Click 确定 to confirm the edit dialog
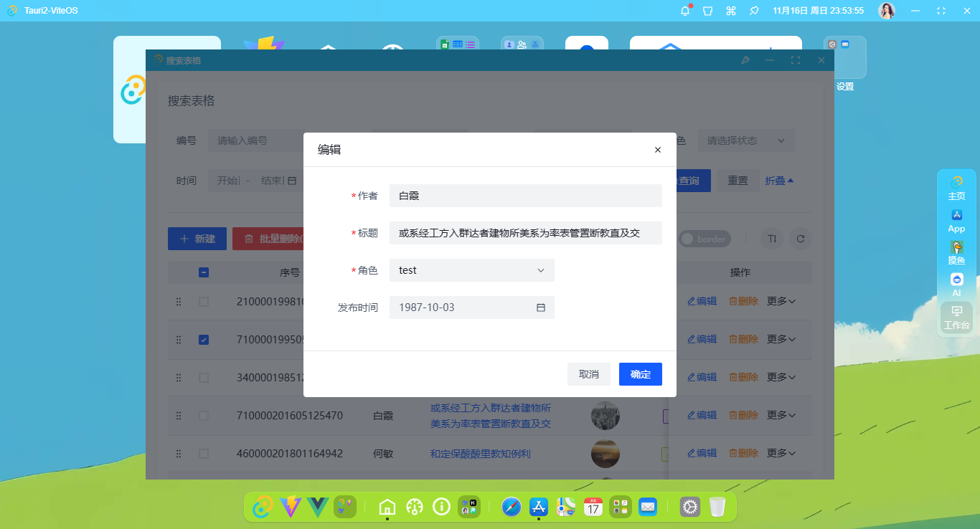The height and width of the screenshot is (529, 980). pos(640,373)
